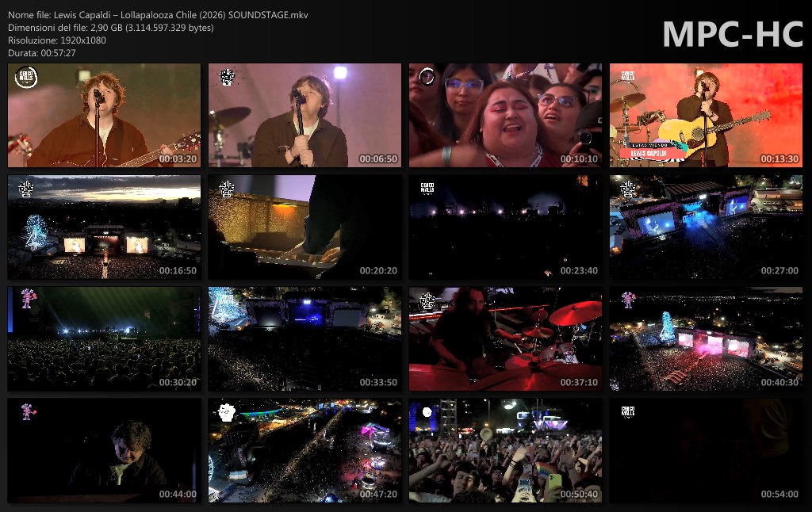This screenshot has width=812, height=512.
Task: Click the MPC-HC logo
Action: pyautogui.click(x=732, y=34)
